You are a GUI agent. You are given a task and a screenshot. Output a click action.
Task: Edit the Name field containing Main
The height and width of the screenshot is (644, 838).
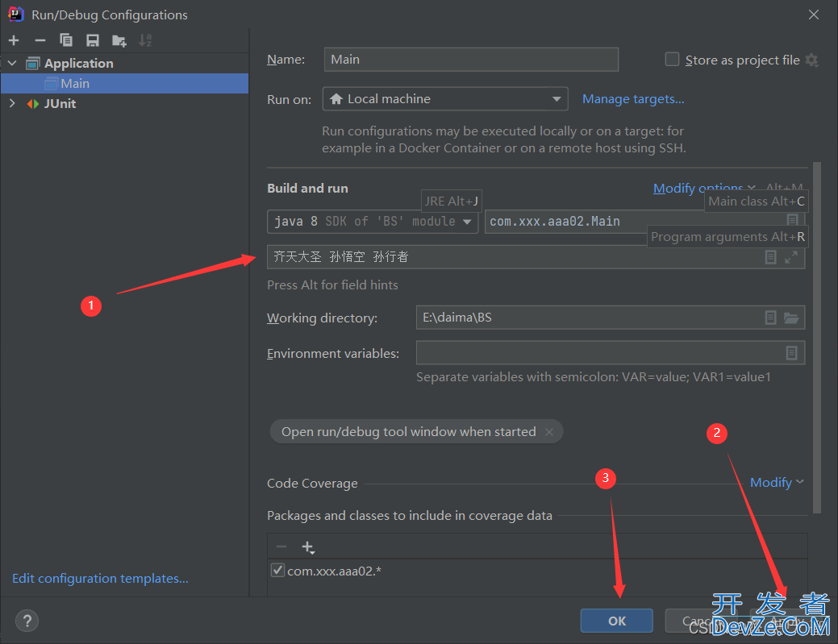(x=471, y=60)
